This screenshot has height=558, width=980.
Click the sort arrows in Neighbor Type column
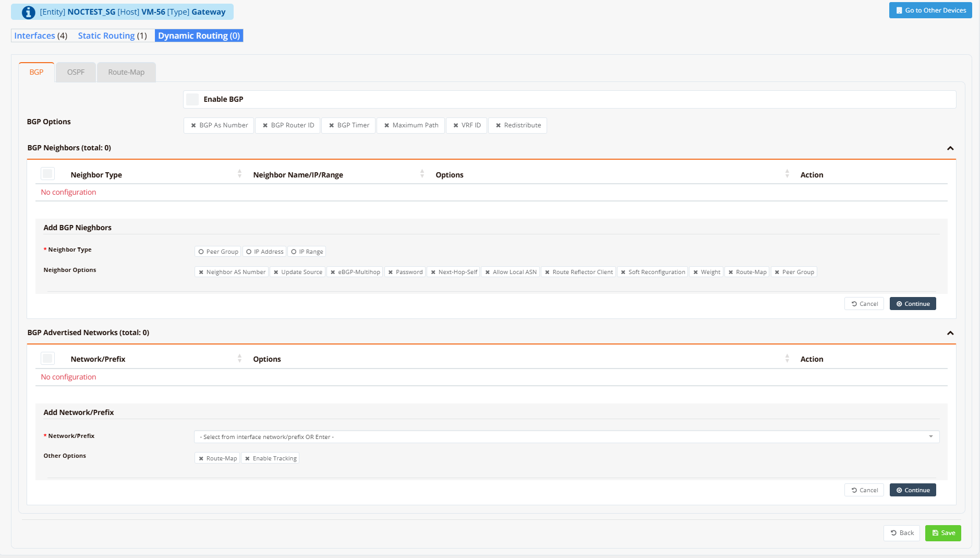239,174
